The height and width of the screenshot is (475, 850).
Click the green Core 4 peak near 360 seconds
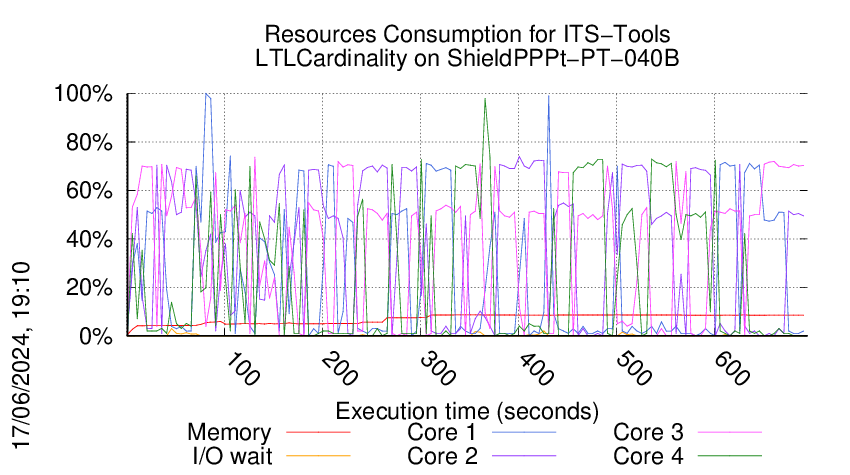(x=485, y=100)
